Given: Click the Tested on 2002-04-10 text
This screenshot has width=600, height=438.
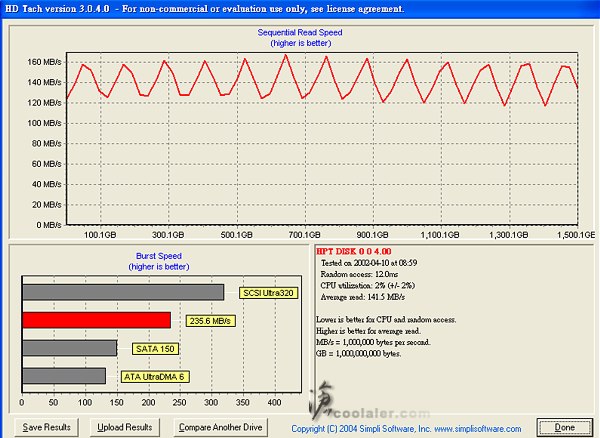Looking at the screenshot, I should [x=369, y=263].
